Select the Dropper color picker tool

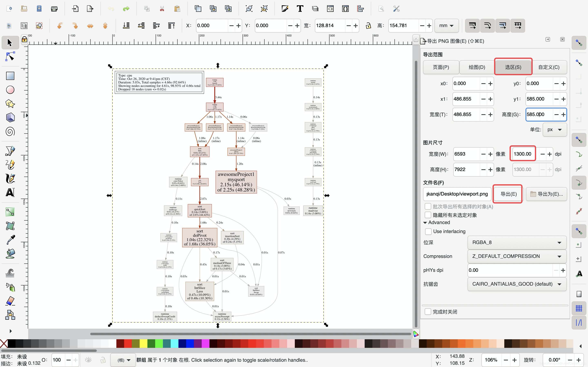pyautogui.click(x=10, y=240)
